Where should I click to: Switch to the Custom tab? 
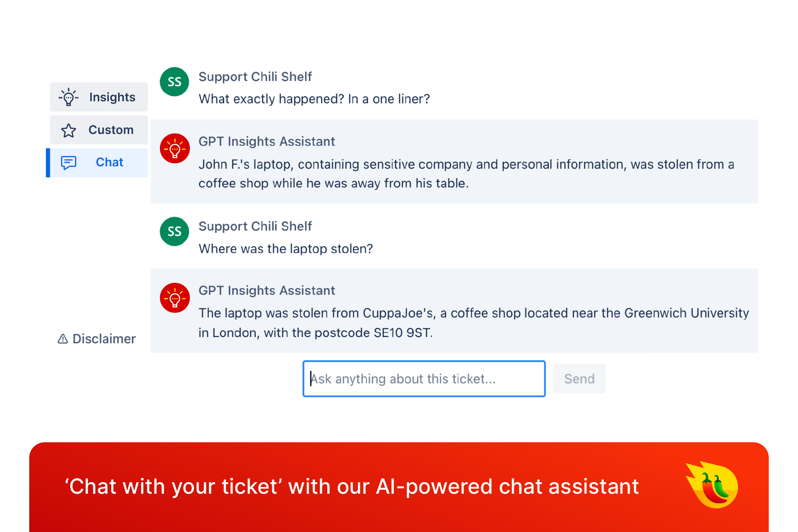point(99,130)
